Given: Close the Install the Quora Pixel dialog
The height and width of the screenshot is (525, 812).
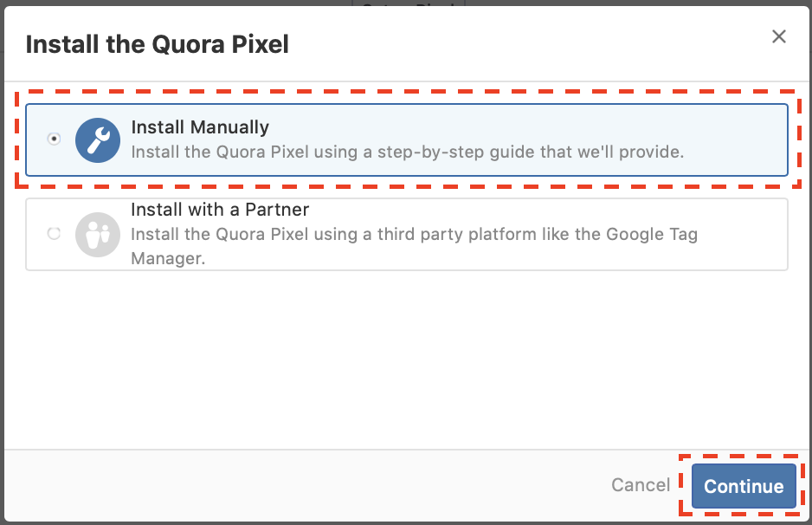Looking at the screenshot, I should 779,36.
